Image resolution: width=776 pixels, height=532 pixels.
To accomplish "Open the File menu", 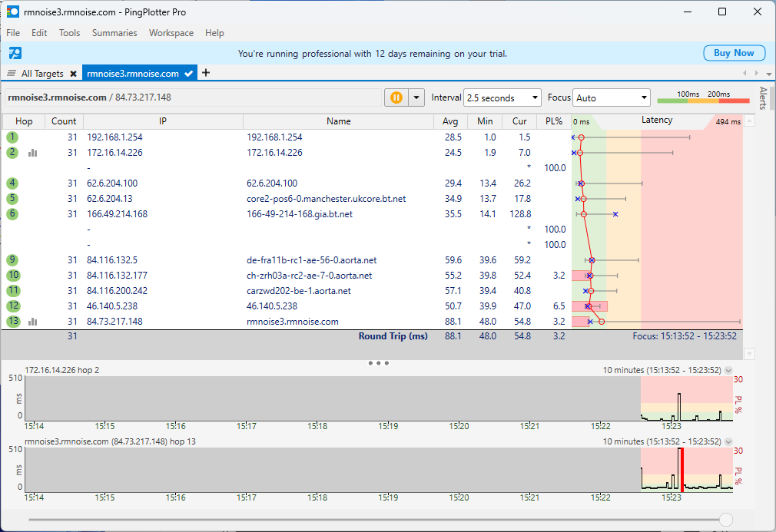I will [x=13, y=33].
